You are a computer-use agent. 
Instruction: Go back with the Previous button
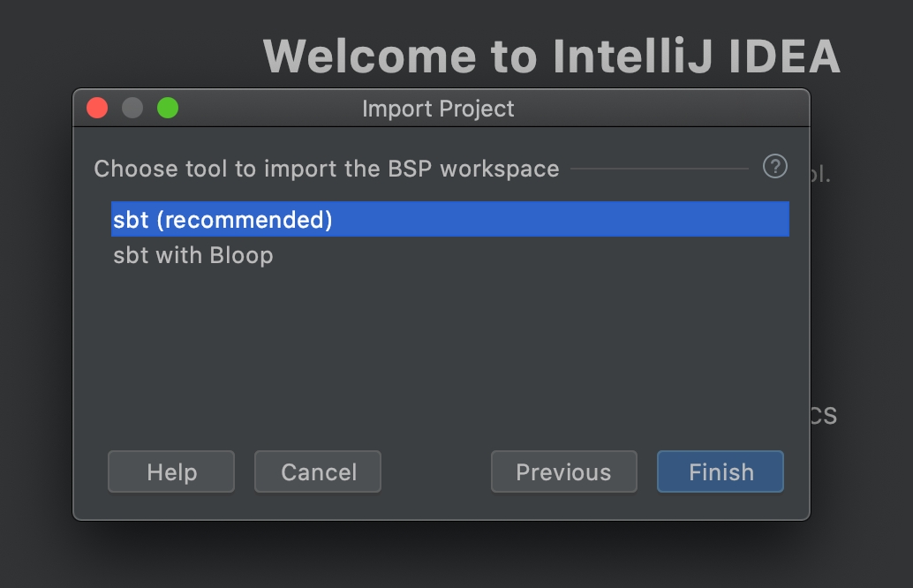[563, 472]
